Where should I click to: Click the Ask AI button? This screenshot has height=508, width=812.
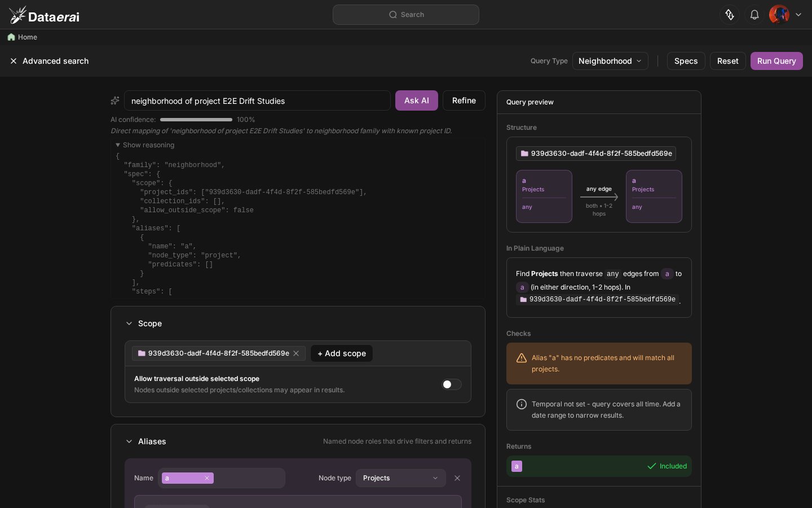point(417,100)
